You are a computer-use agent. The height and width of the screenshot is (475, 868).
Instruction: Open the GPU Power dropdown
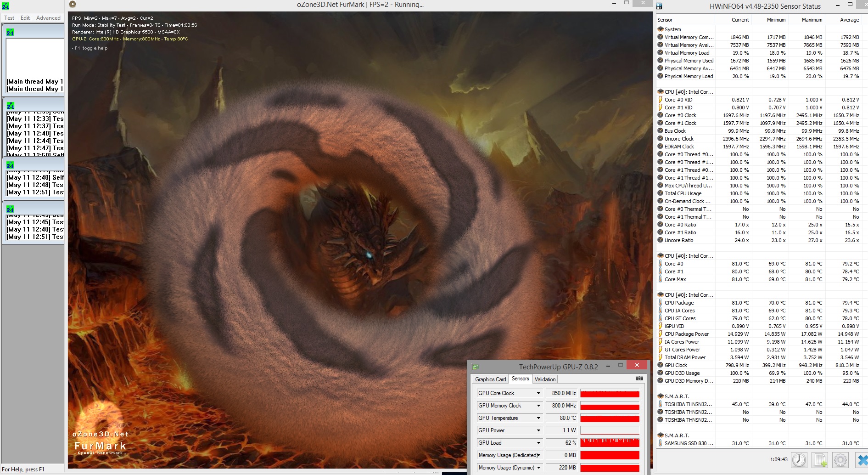tap(538, 430)
